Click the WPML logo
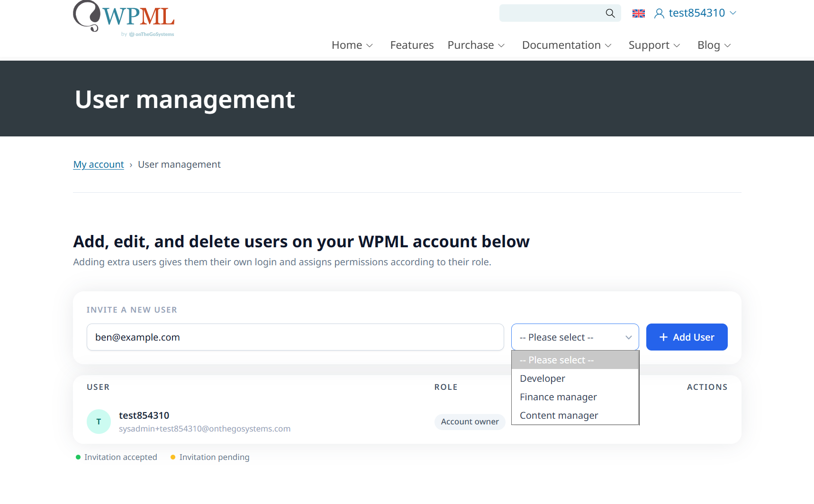This screenshot has height=504, width=814. pos(124,18)
